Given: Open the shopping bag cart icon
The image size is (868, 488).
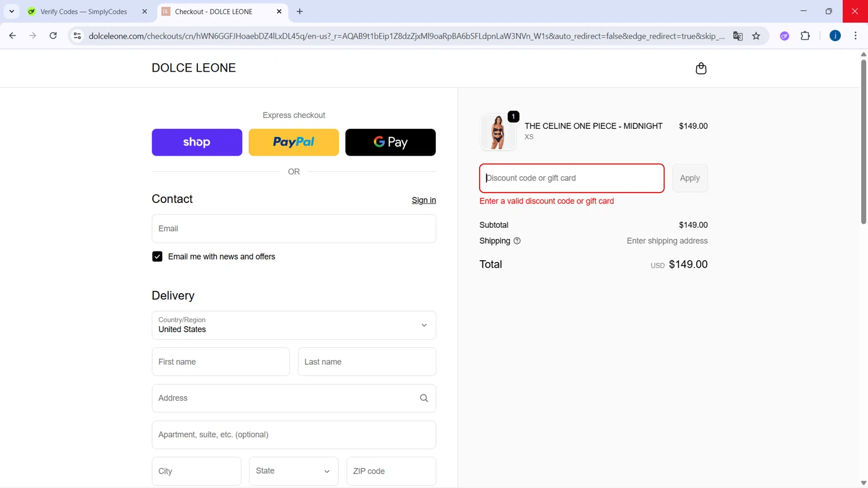Looking at the screenshot, I should 701,68.
